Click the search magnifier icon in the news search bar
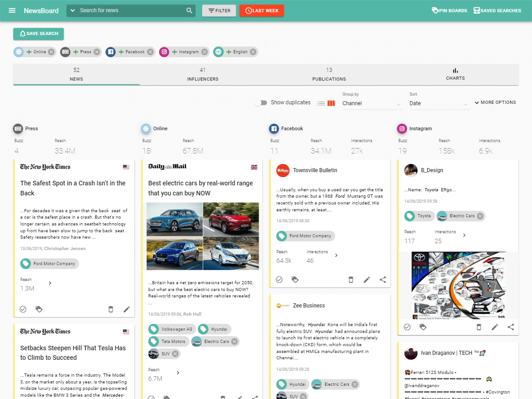The height and width of the screenshot is (399, 532). (189, 10)
